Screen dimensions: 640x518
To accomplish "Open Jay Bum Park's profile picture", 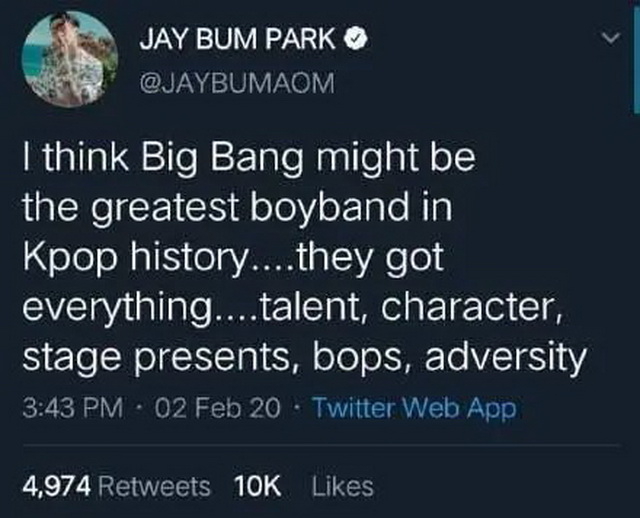I will click(70, 59).
